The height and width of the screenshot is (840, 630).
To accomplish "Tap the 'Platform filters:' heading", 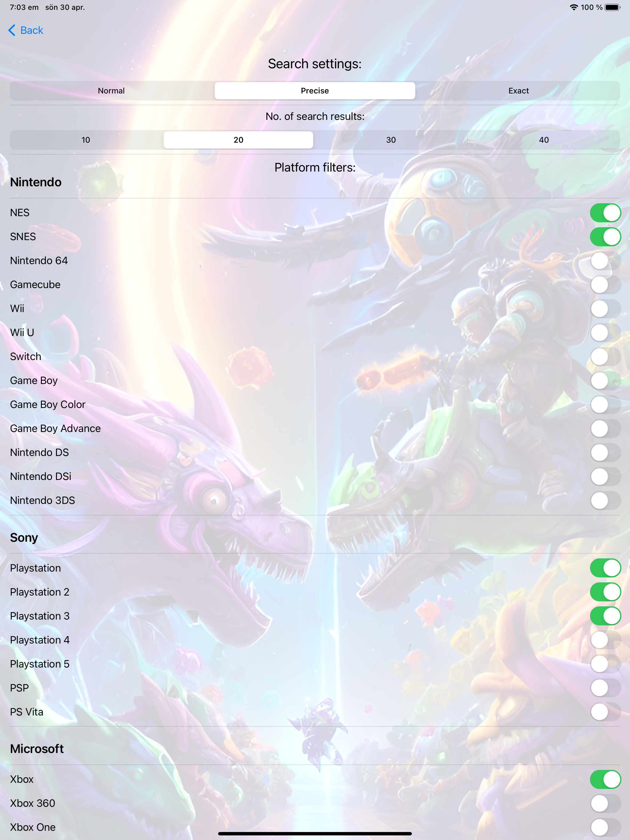I will click(315, 168).
